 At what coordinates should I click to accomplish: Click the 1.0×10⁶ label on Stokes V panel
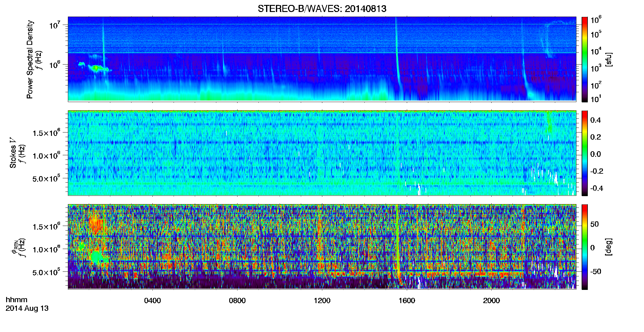point(46,155)
